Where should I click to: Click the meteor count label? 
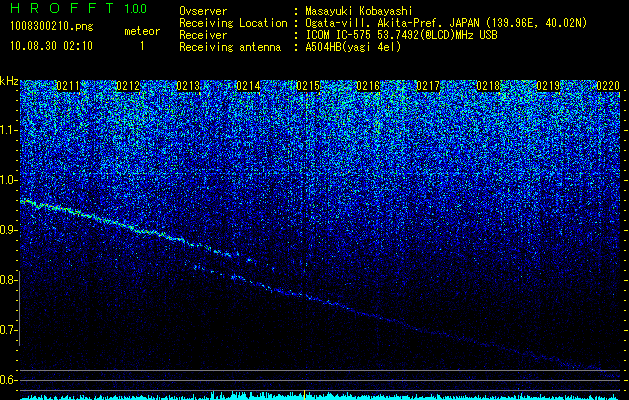click(x=142, y=31)
